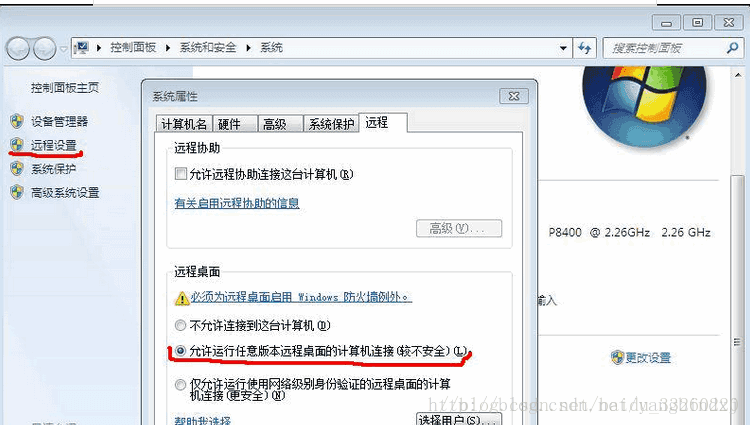Click the computer icon in address bar

pos(82,47)
